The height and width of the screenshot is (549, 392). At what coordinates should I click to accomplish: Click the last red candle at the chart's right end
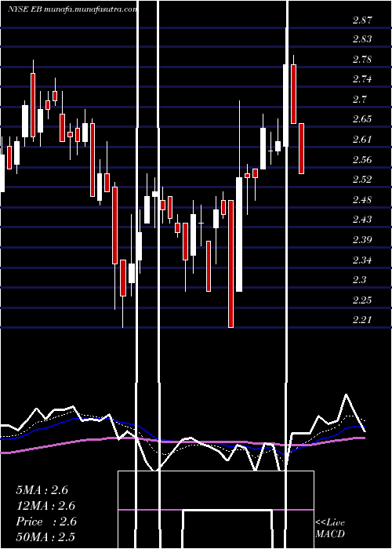point(301,148)
